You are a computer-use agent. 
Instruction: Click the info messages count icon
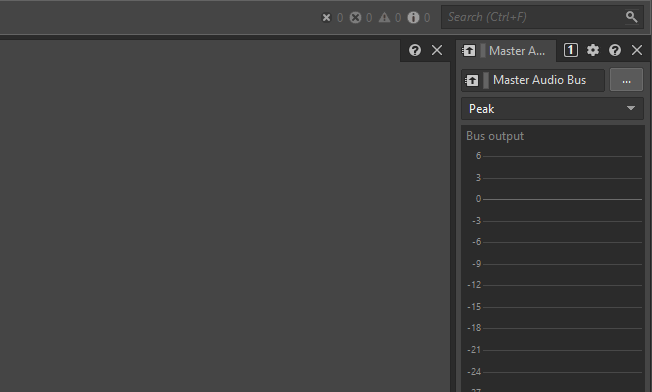point(413,17)
